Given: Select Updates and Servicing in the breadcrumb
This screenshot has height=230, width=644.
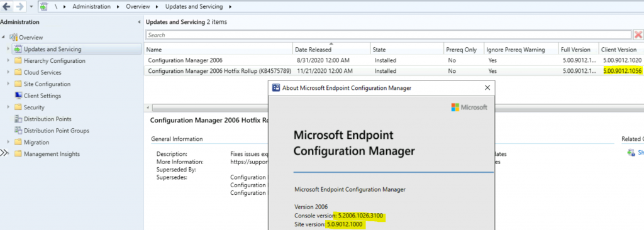Looking at the screenshot, I should click(194, 6).
